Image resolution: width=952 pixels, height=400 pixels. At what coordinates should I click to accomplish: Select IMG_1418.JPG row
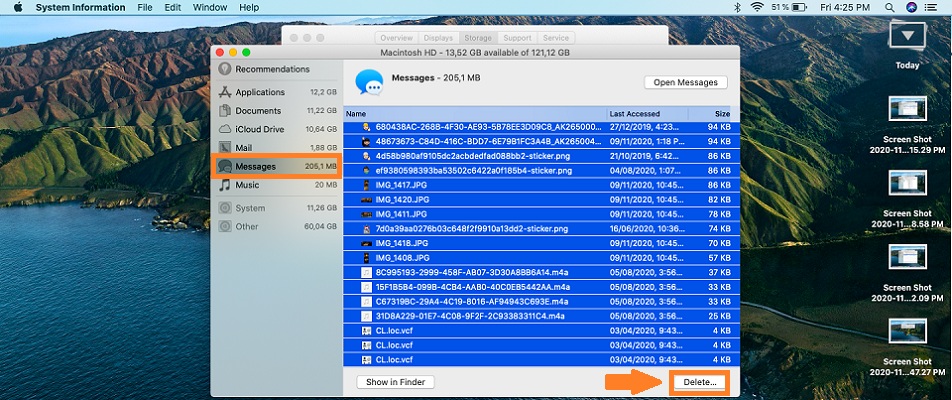click(x=542, y=243)
